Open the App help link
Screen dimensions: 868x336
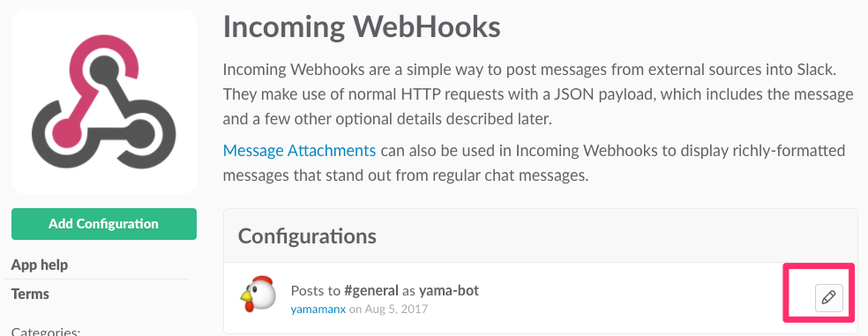[40, 265]
